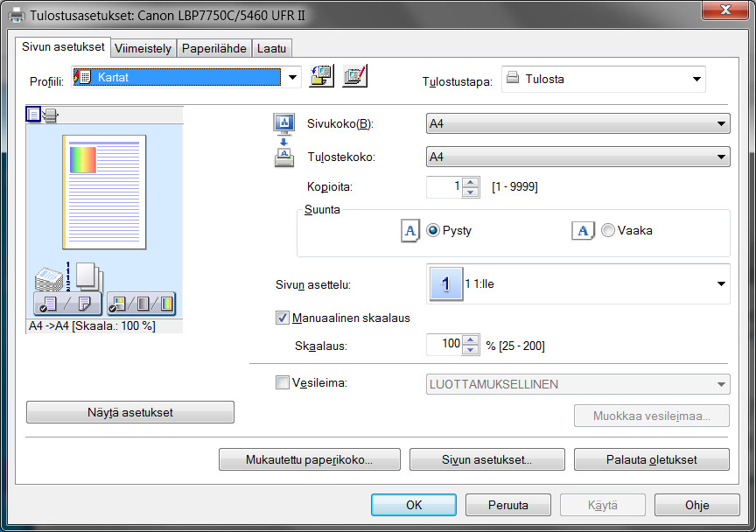Click Sivun asetukset... button at bottom
The width and height of the screenshot is (756, 532).
487,459
